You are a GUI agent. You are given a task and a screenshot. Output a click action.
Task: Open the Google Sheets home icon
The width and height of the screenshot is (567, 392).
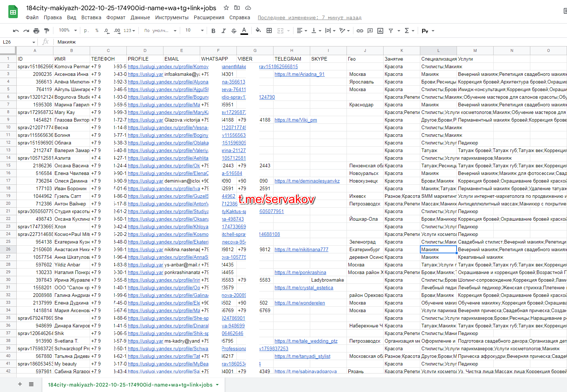tap(13, 12)
